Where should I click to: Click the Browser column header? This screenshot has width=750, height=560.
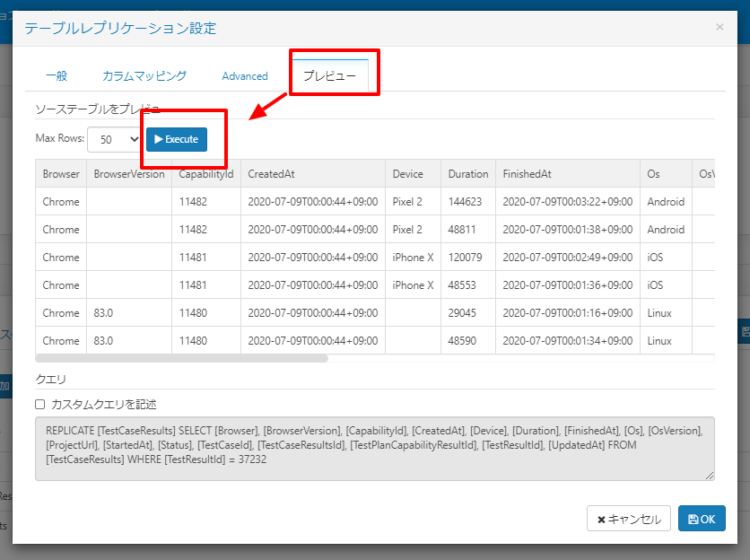click(x=61, y=174)
